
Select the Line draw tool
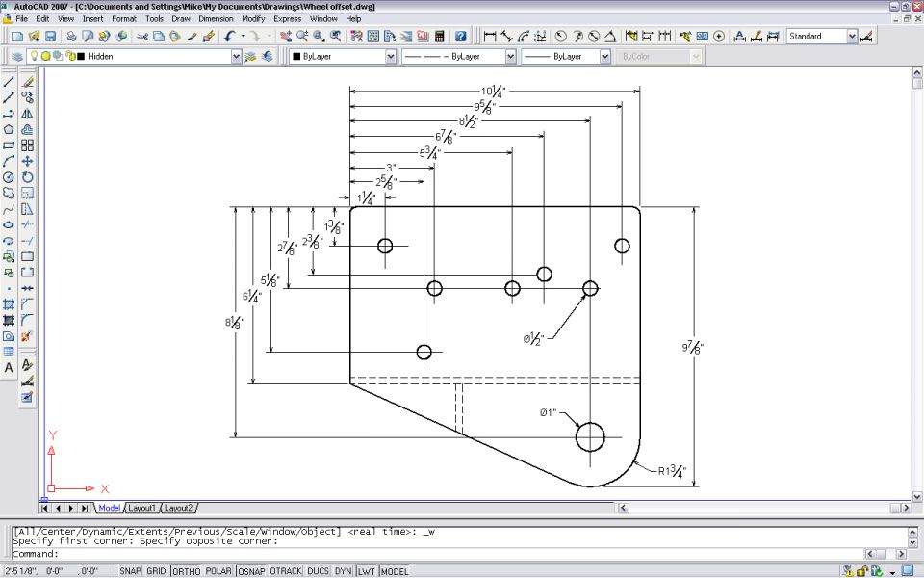coord(9,82)
